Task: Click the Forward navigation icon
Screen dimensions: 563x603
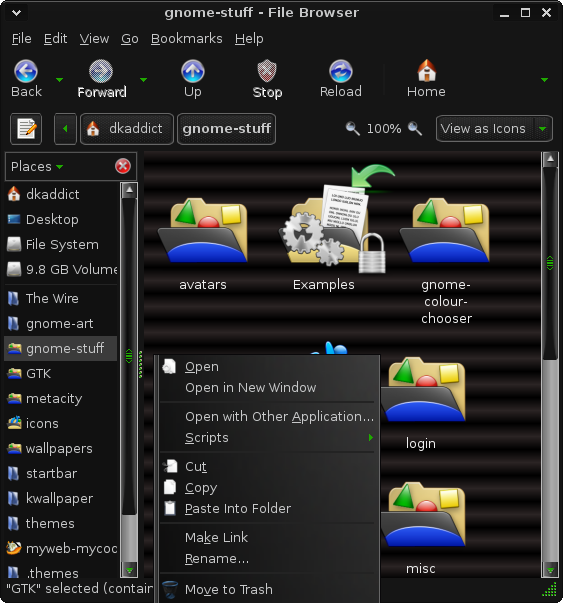Action: pyautogui.click(x=101, y=71)
